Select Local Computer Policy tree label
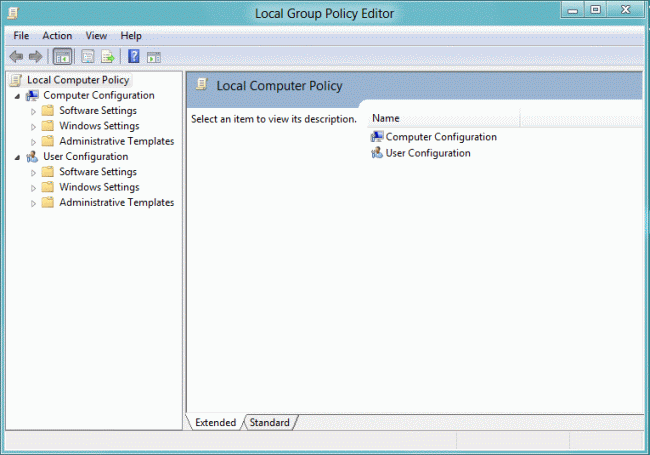This screenshot has width=650, height=455. pos(78,80)
